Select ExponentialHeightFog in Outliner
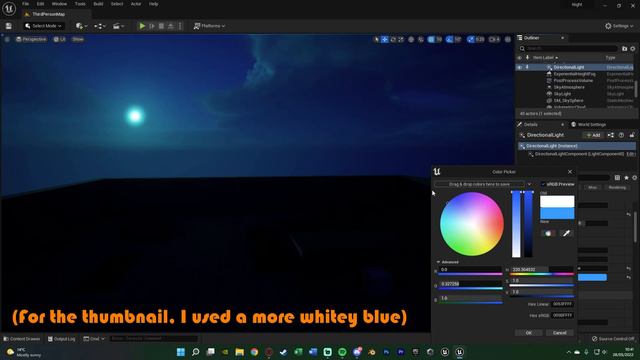This screenshot has height=360, width=640. [x=574, y=74]
